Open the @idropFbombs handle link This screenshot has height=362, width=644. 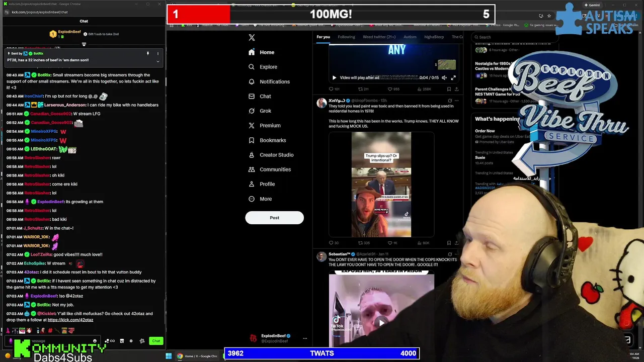point(365,101)
